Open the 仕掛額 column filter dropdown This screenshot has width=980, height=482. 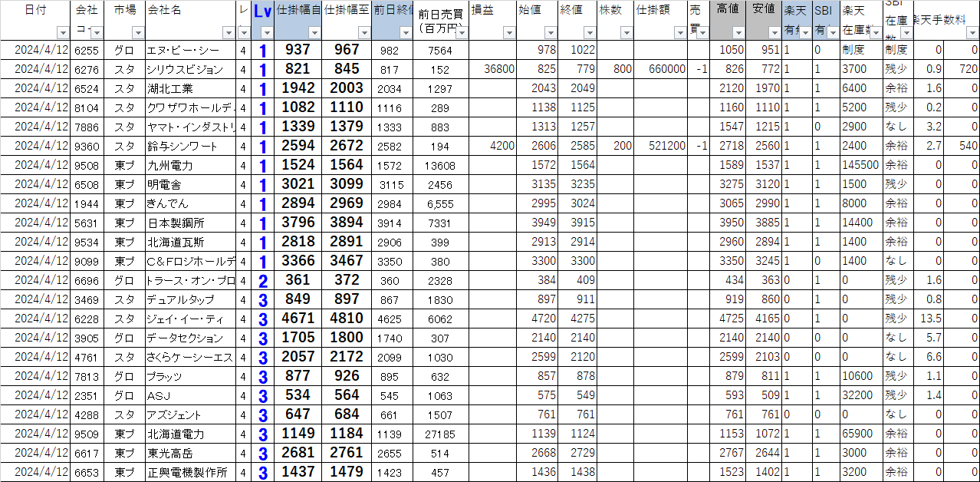(680, 33)
